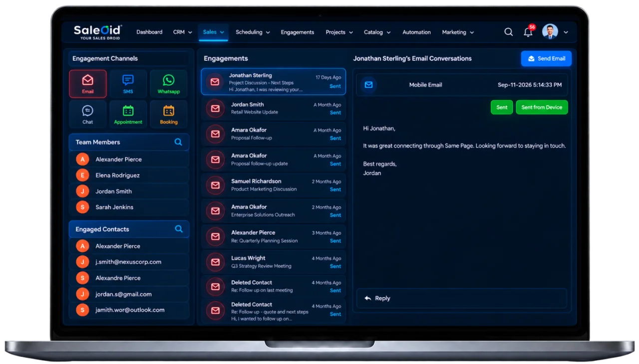This screenshot has width=639, height=364.
Task: Click Jonathan Sterling's email envelope icon
Action: click(215, 82)
